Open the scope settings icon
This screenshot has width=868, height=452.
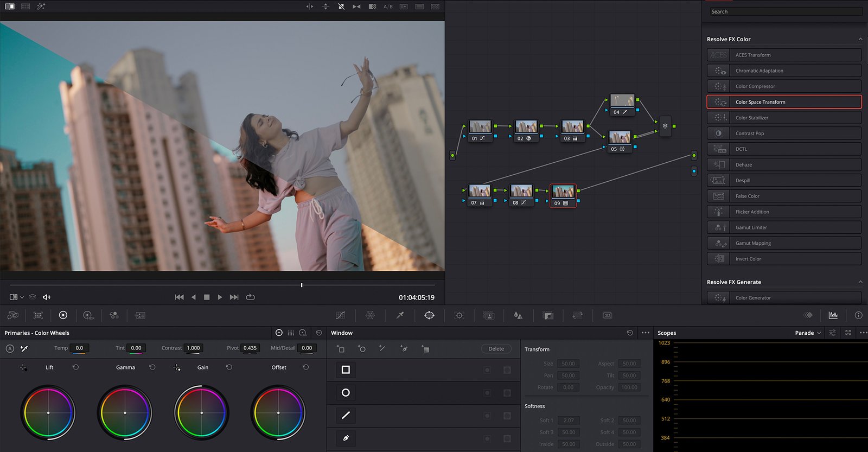[x=832, y=333]
